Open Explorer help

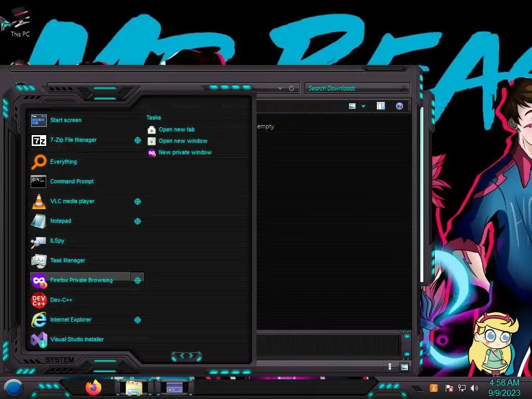(x=400, y=106)
